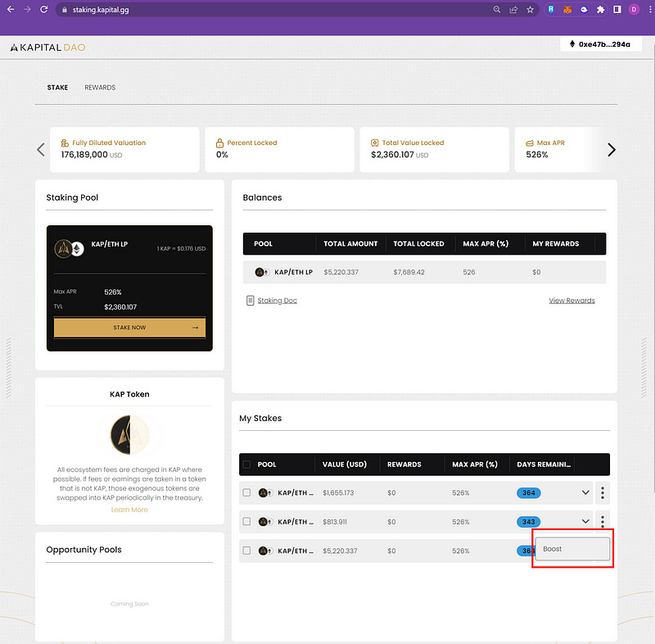Image resolution: width=655 pixels, height=644 pixels.
Task: Click the share page icon
Action: pos(513,9)
